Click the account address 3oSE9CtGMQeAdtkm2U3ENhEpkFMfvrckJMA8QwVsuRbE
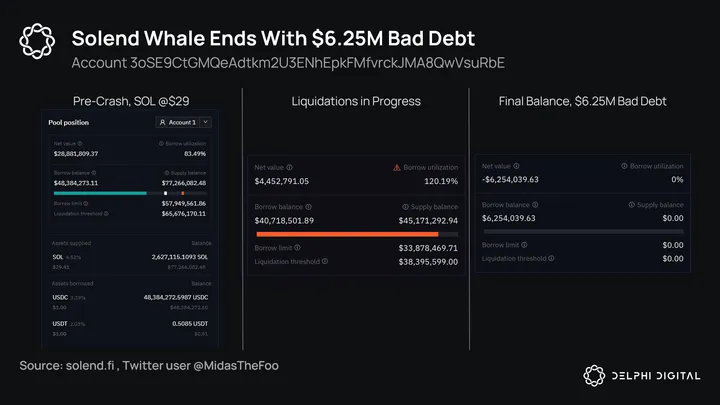 [287, 63]
